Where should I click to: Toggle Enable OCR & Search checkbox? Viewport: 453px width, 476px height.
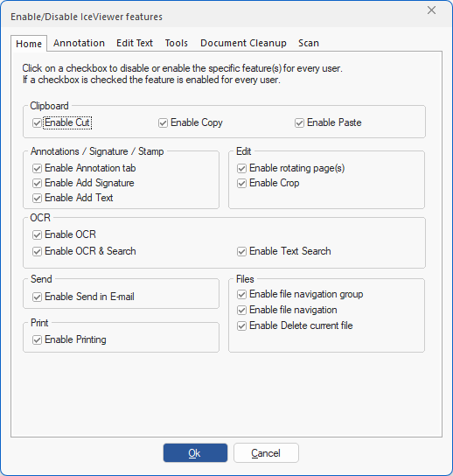click(37, 252)
